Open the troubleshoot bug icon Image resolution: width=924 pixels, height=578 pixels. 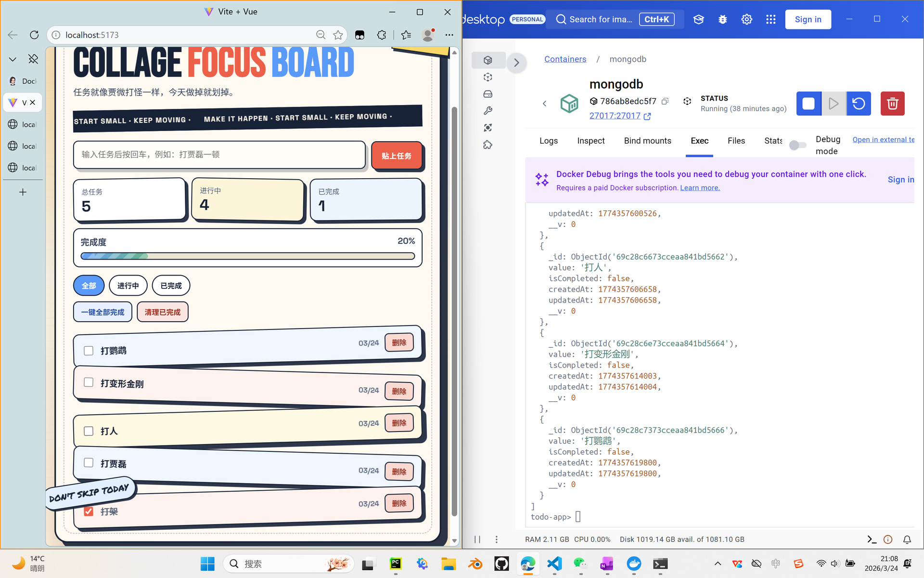[722, 19]
